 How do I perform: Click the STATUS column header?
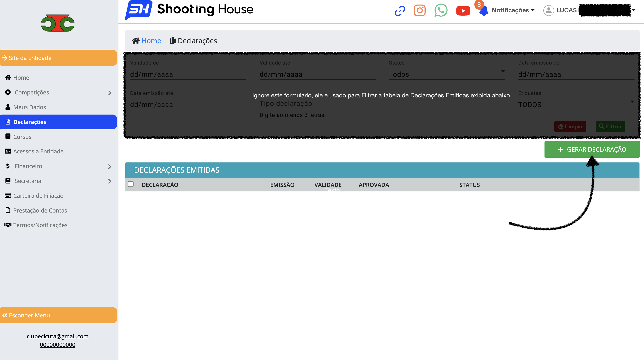[469, 185]
